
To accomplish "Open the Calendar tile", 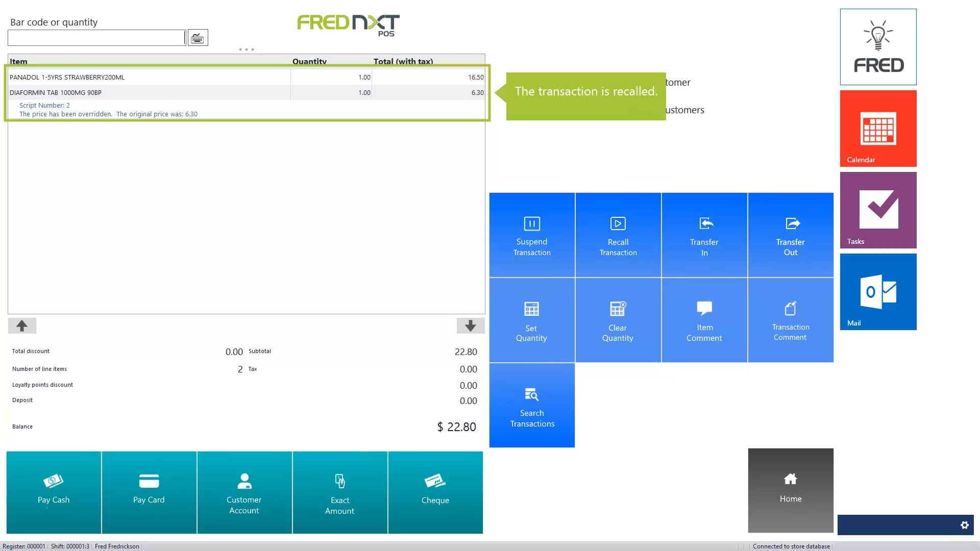I will pyautogui.click(x=877, y=128).
